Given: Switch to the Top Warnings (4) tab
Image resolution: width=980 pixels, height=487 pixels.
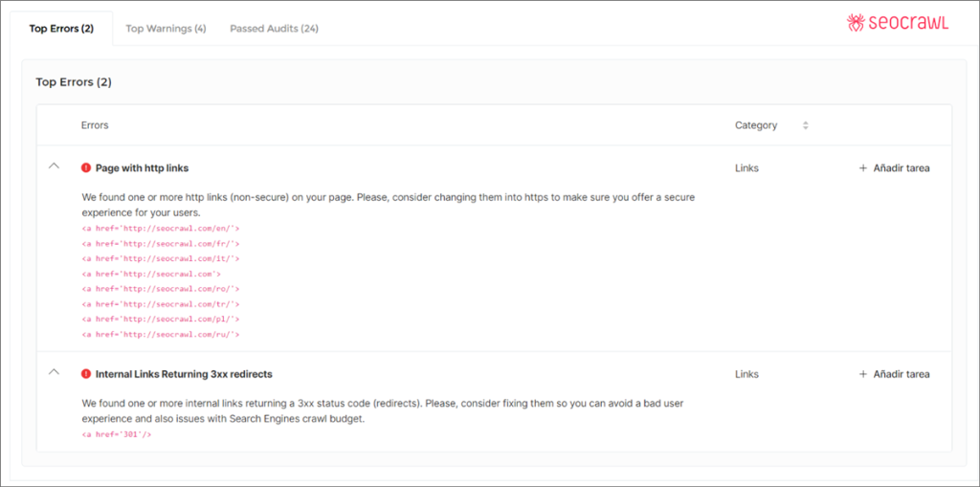Looking at the screenshot, I should [x=166, y=29].
